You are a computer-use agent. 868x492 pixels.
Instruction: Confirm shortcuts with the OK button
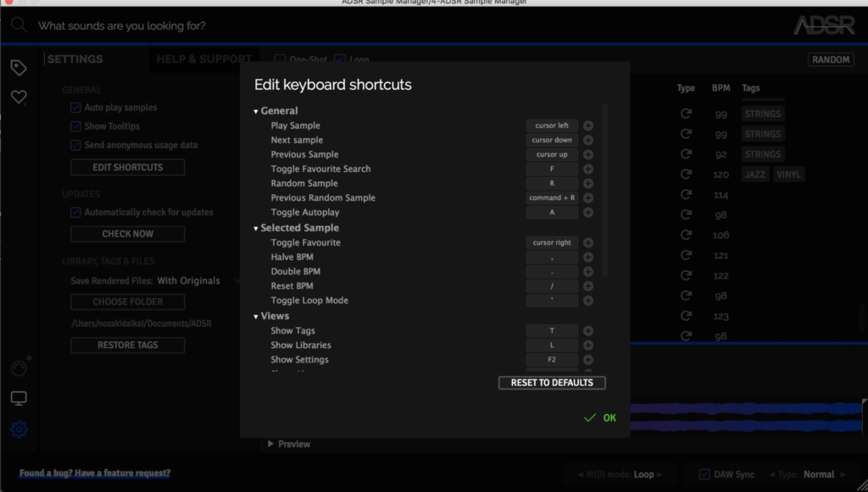(x=601, y=417)
